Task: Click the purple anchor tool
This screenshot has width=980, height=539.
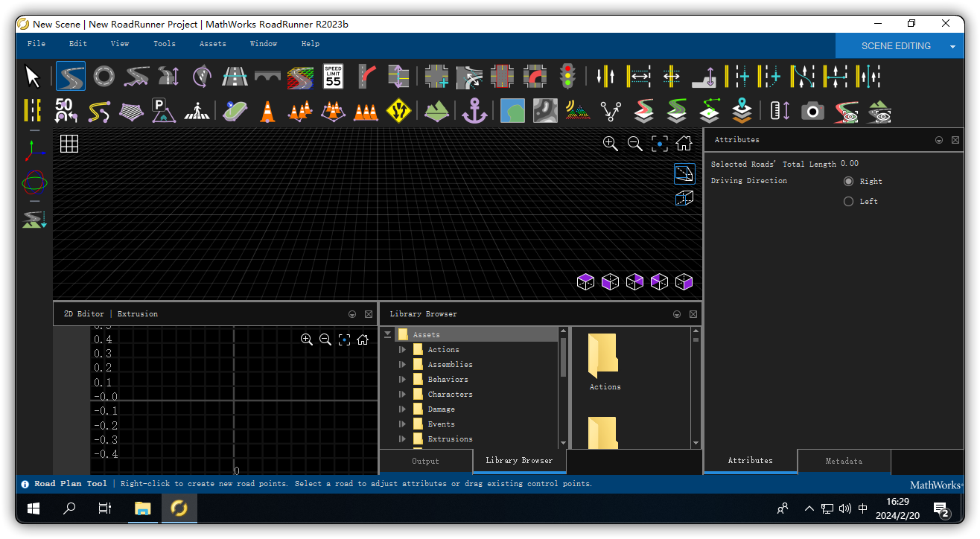Action: (474, 112)
